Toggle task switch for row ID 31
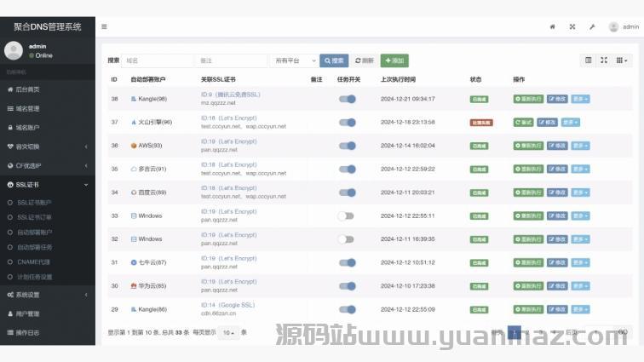 tap(347, 262)
